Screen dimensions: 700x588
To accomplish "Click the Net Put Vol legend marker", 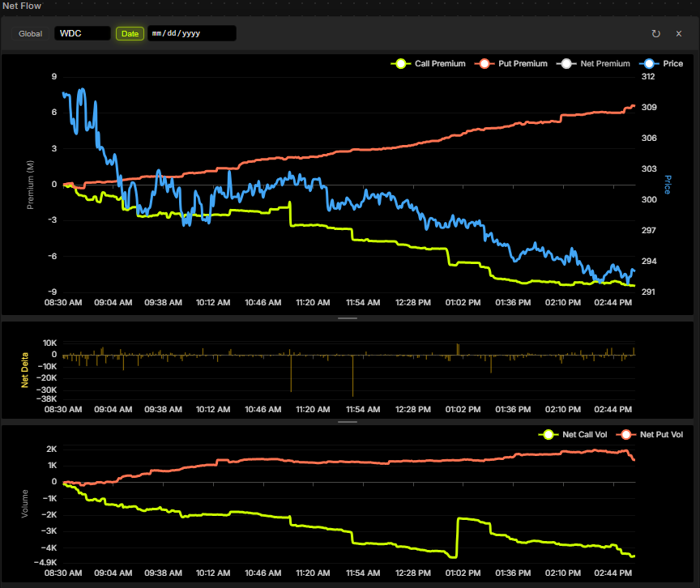I will point(625,435).
